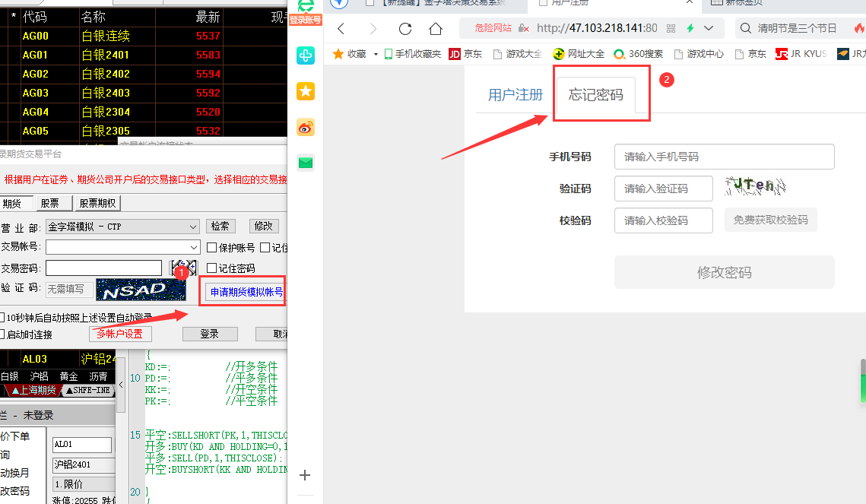This screenshot has height=504, width=866.
Task: Open the browser home page icon
Action: (436, 29)
